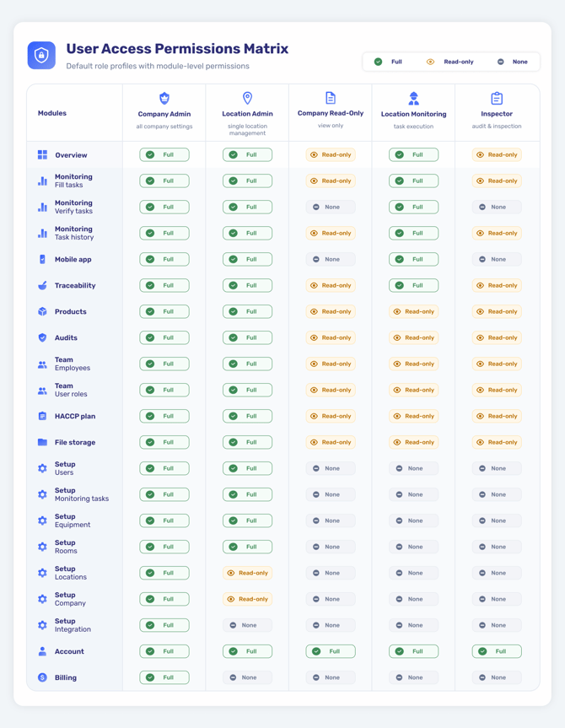565x728 pixels.
Task: Click the Inspector clipboard icon
Action: tap(497, 98)
